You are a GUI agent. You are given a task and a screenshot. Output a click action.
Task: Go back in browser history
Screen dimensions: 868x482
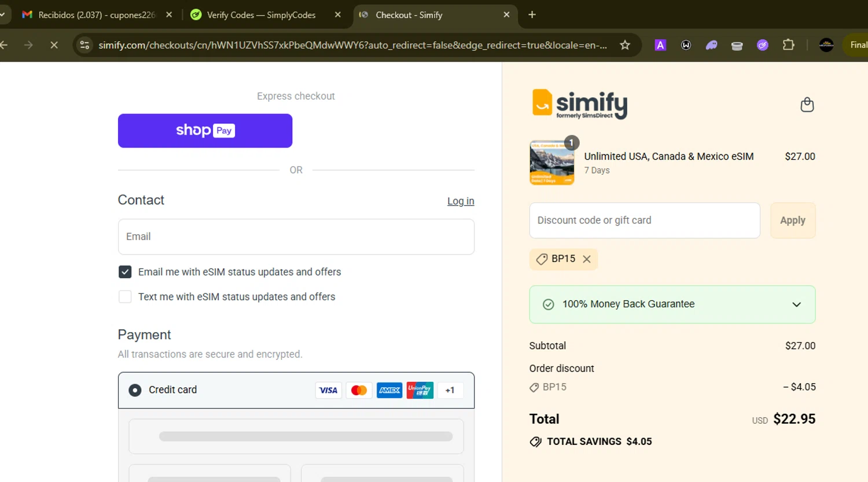click(3, 45)
